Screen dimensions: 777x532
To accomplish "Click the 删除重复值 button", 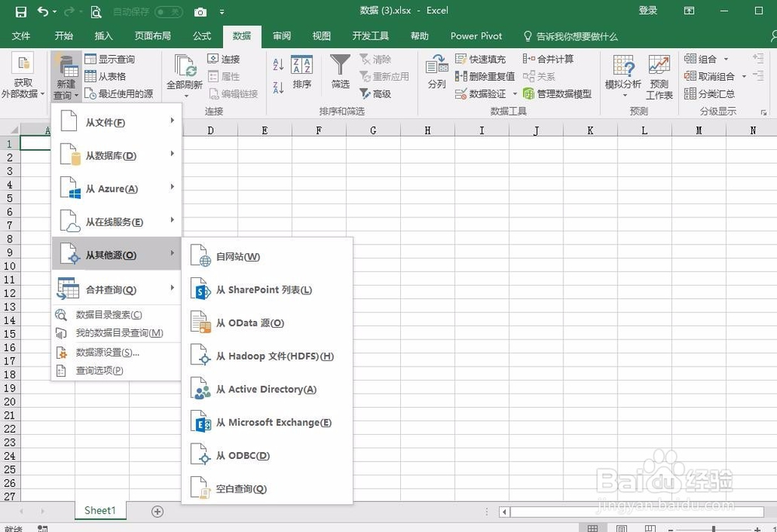I will (485, 76).
